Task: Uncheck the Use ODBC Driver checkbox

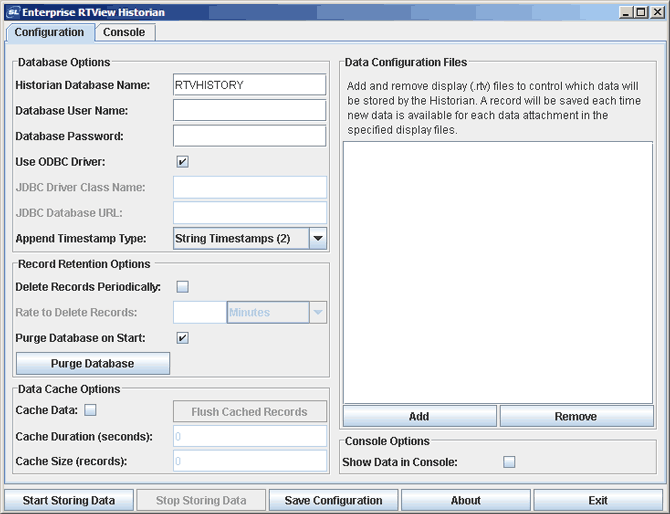Action: [x=182, y=162]
